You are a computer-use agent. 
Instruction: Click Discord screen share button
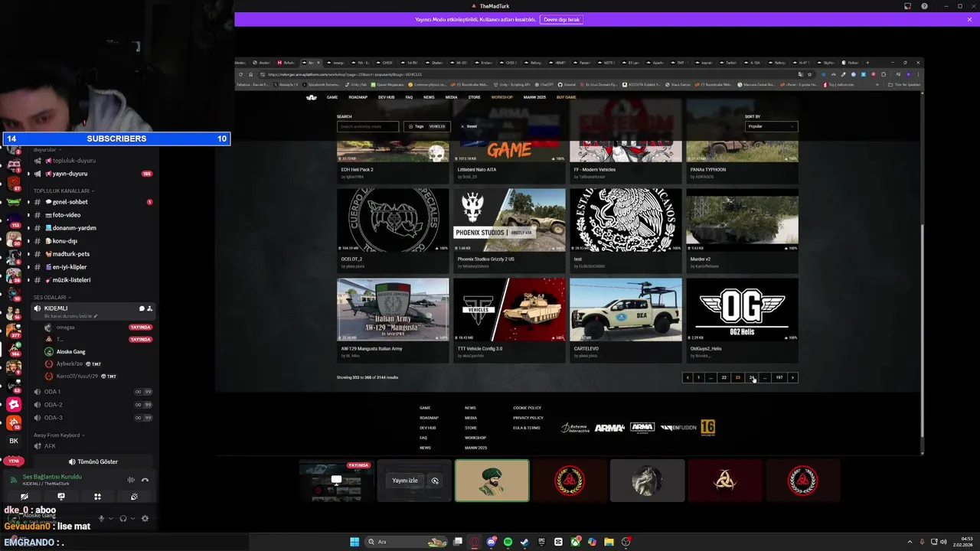click(61, 497)
